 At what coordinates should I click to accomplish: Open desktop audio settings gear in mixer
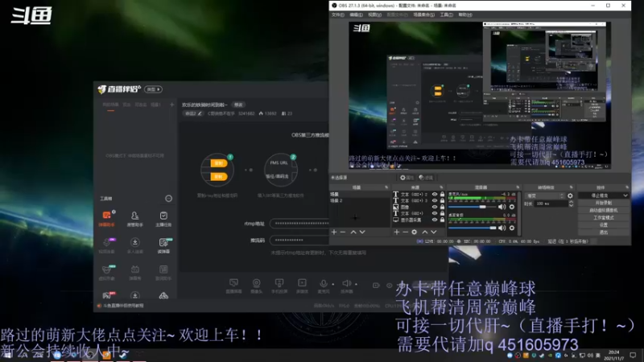[x=512, y=228]
